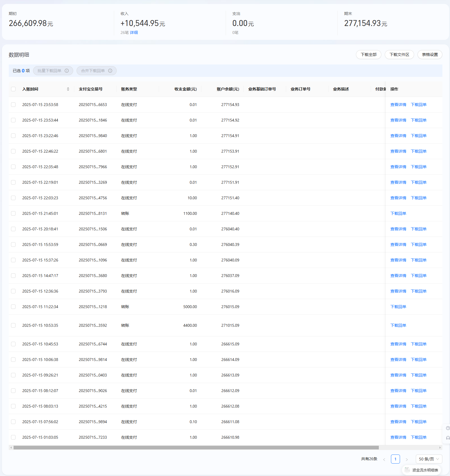Image resolution: width=450 pixels, height=476 pixels.
Task: Download receipt for row 01:03:05
Action: click(x=419, y=437)
